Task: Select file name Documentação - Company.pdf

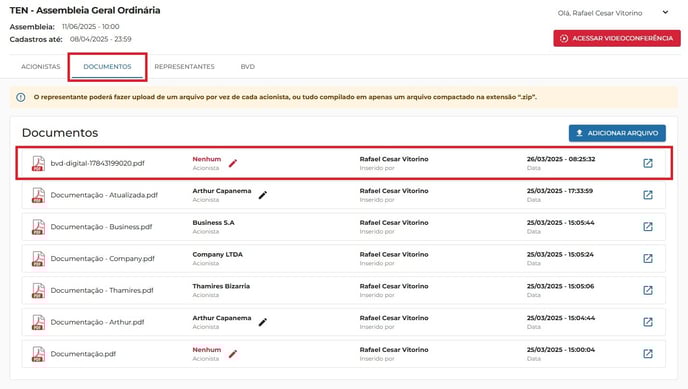Action: (x=103, y=259)
